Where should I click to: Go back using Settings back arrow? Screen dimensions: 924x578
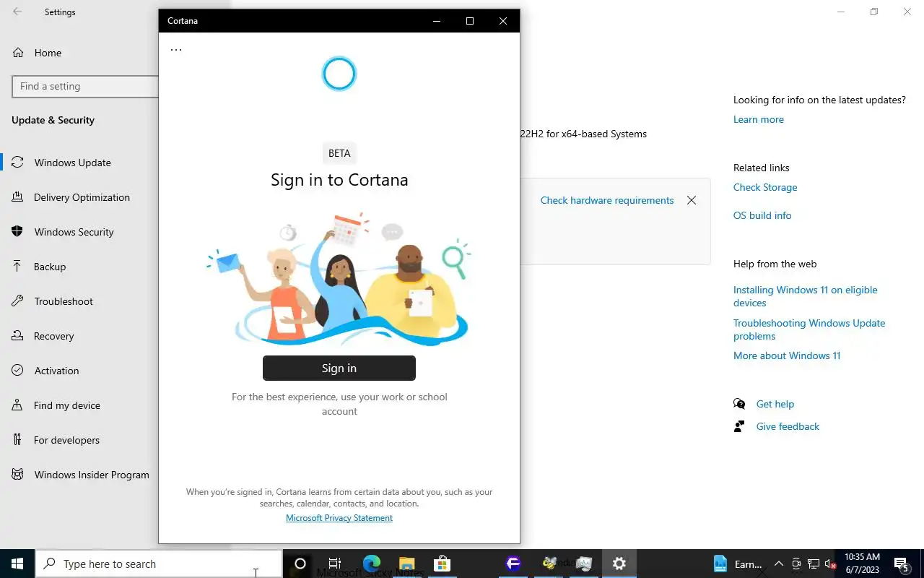point(17,12)
